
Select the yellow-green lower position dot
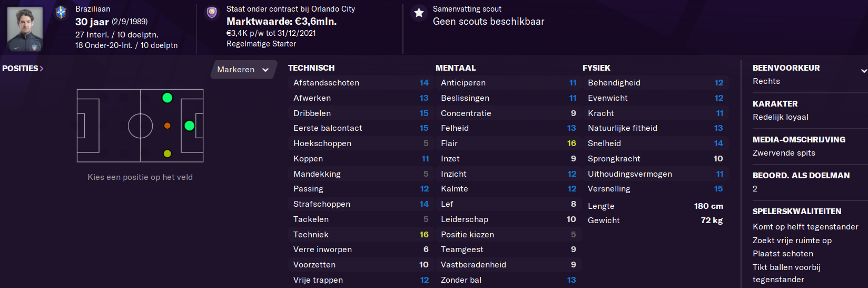pos(167,153)
